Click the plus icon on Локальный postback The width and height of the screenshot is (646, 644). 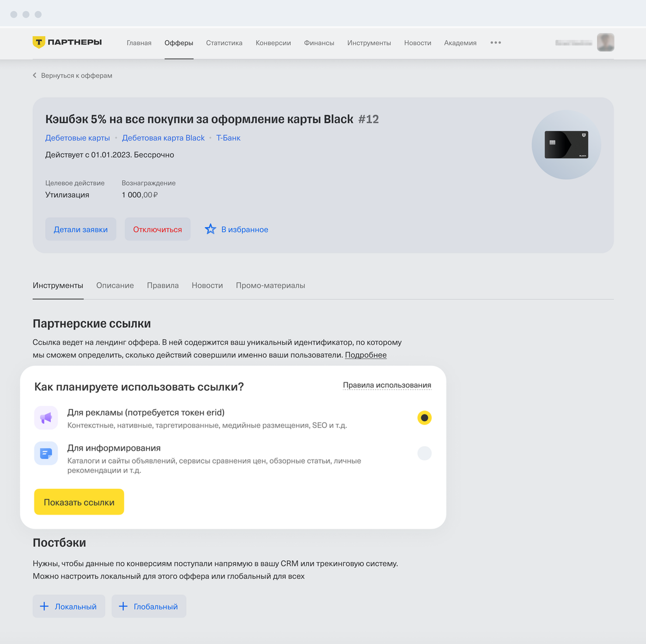[x=44, y=606]
